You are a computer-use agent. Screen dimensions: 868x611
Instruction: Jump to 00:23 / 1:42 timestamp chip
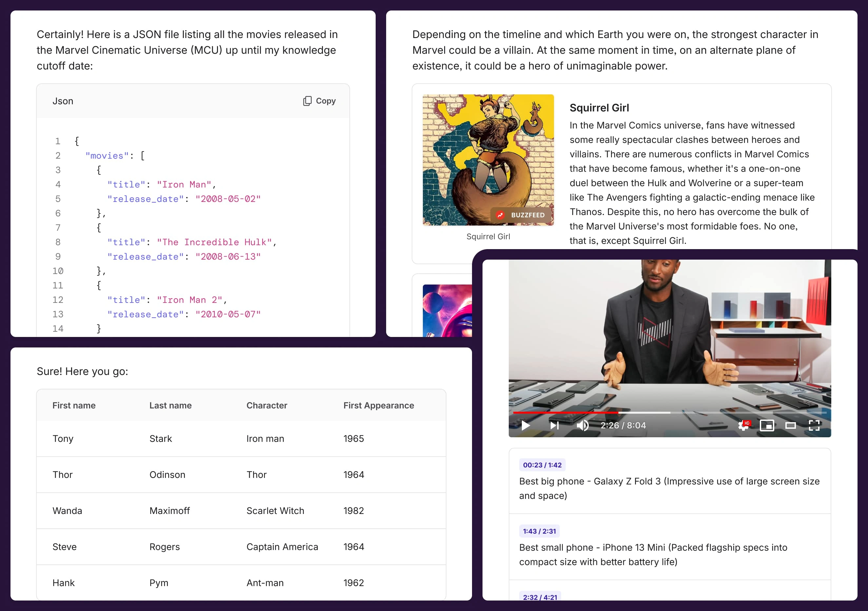pos(542,465)
